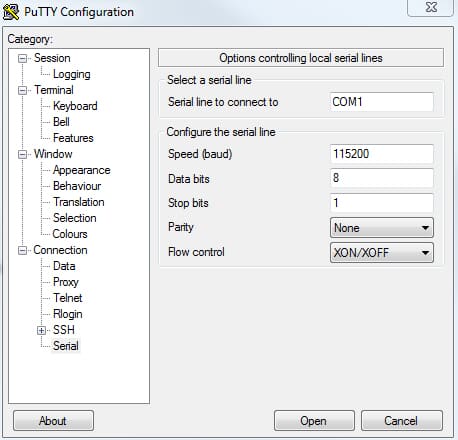Choose the Appearance category
The image size is (458, 440).
coord(82,170)
